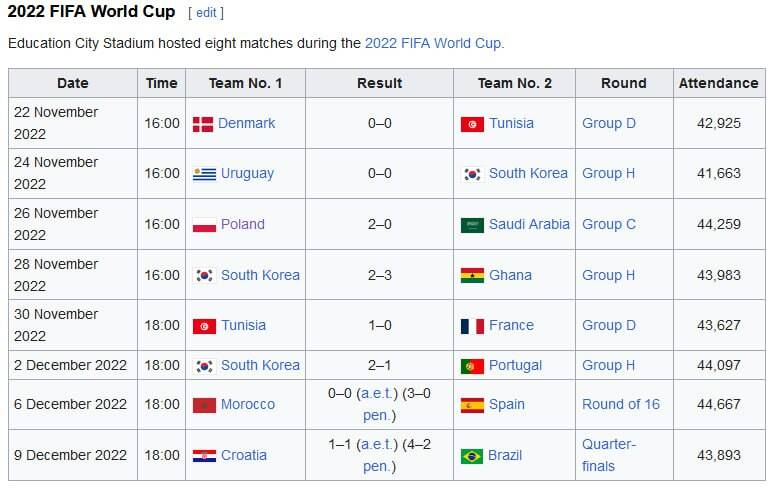The width and height of the screenshot is (771, 487).
Task: Click the Portugal flag icon
Action: (x=472, y=366)
